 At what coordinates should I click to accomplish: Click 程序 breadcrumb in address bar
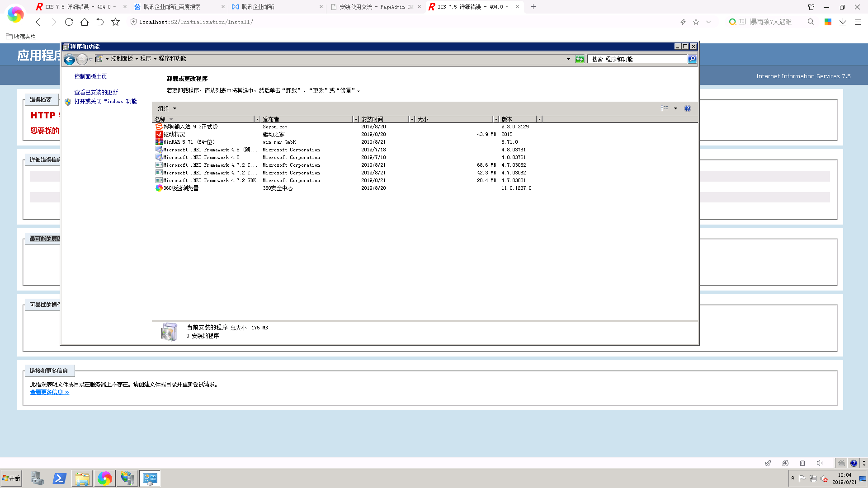point(146,59)
